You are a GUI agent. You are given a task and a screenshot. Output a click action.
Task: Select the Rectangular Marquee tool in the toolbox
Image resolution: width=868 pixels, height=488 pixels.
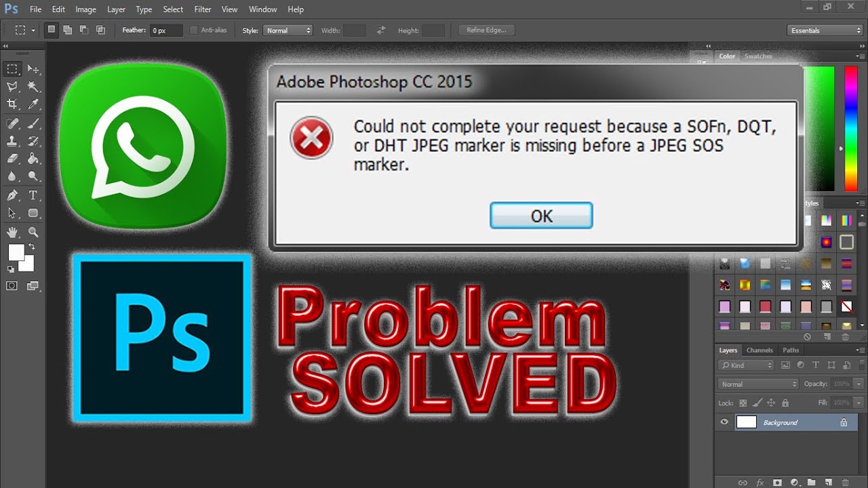click(12, 69)
